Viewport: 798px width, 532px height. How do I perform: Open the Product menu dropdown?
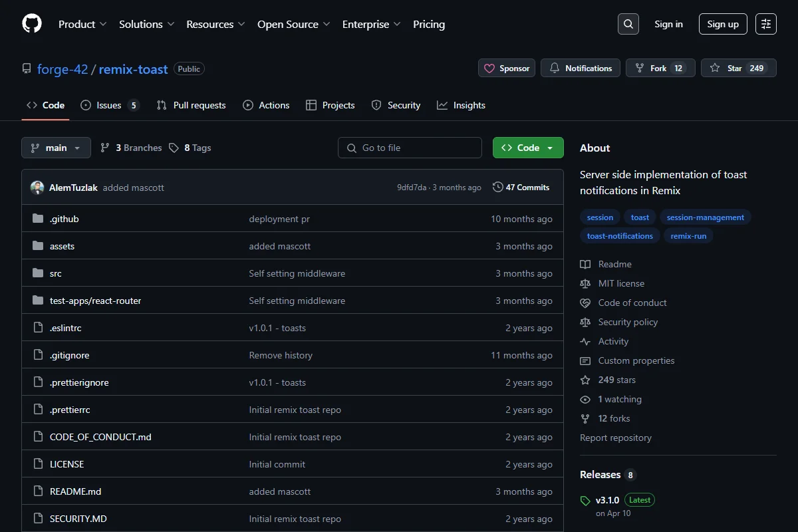click(x=82, y=24)
